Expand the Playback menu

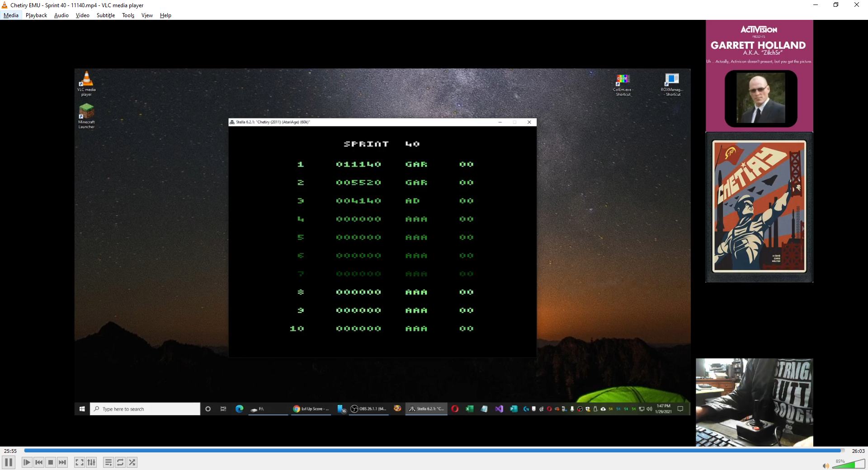pyautogui.click(x=36, y=15)
